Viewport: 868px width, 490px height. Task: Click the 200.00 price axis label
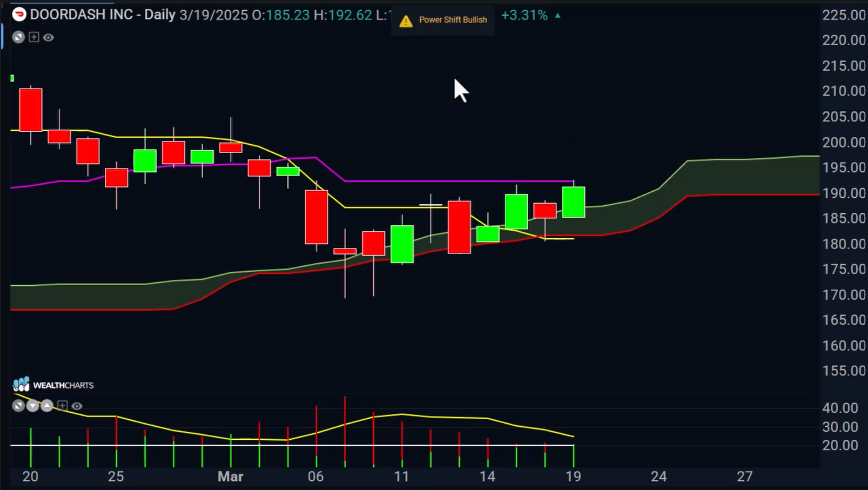point(844,142)
